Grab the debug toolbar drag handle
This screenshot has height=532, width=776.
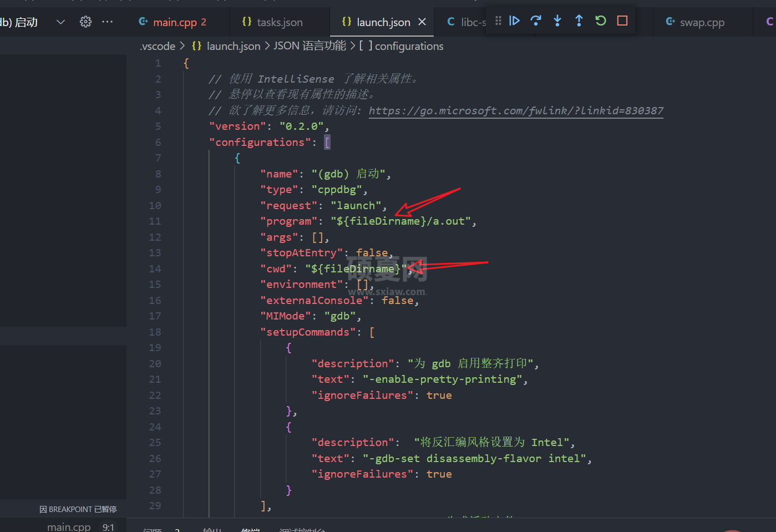pyautogui.click(x=498, y=21)
